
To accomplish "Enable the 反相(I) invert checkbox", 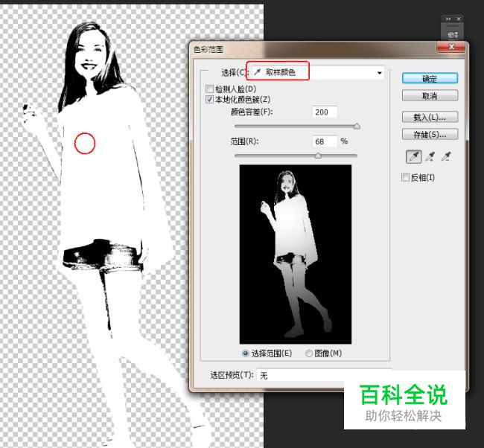I will click(x=405, y=177).
